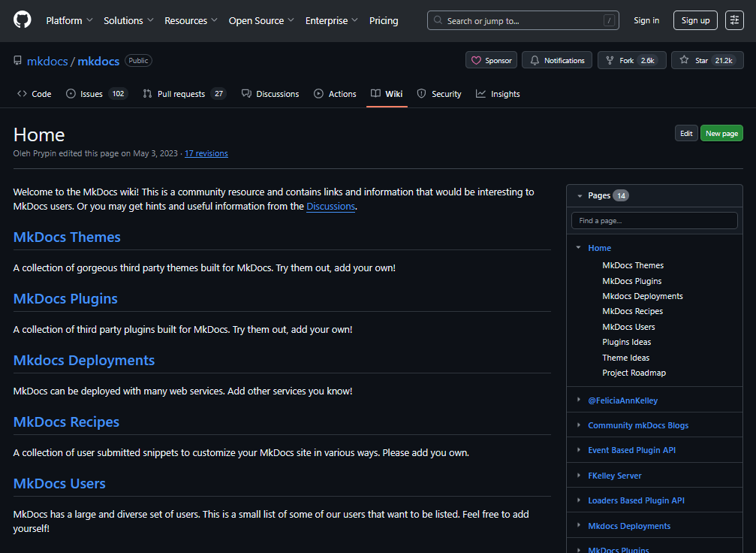Select Project Roadmap in sidebar list

pos(634,373)
